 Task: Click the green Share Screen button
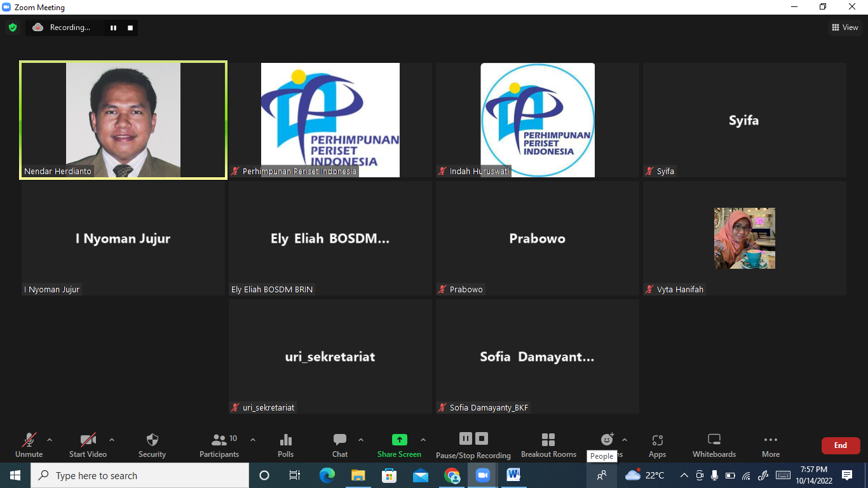point(399,445)
